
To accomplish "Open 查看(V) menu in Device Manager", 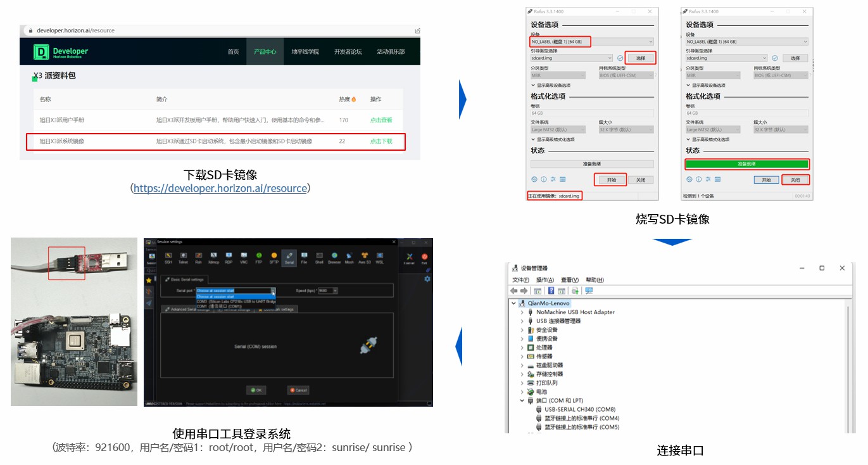I will (x=570, y=280).
